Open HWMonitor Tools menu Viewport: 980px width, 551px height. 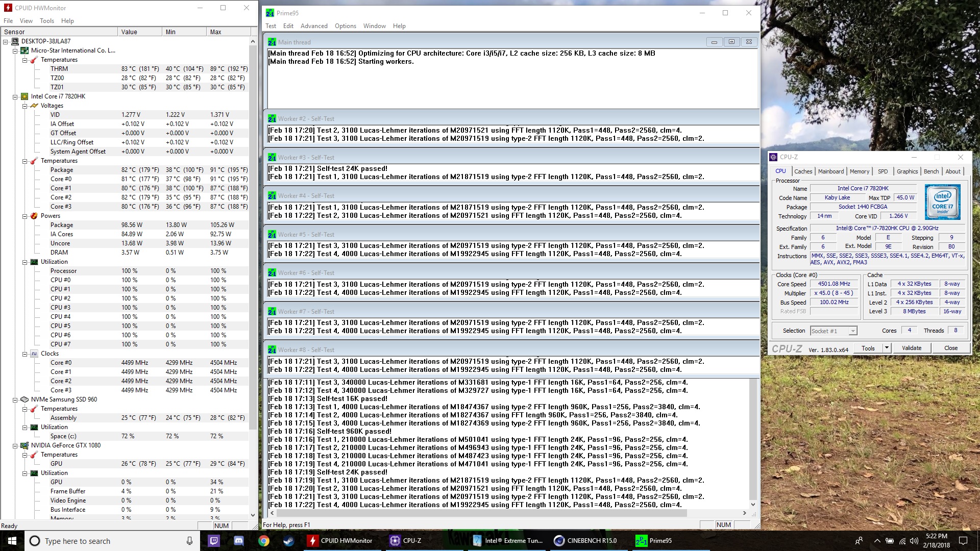tap(47, 21)
